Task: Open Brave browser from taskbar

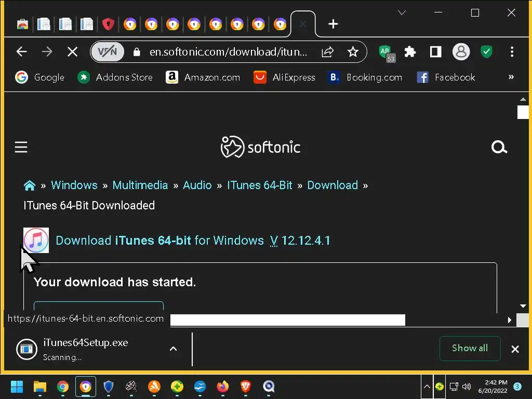Action: click(x=246, y=387)
